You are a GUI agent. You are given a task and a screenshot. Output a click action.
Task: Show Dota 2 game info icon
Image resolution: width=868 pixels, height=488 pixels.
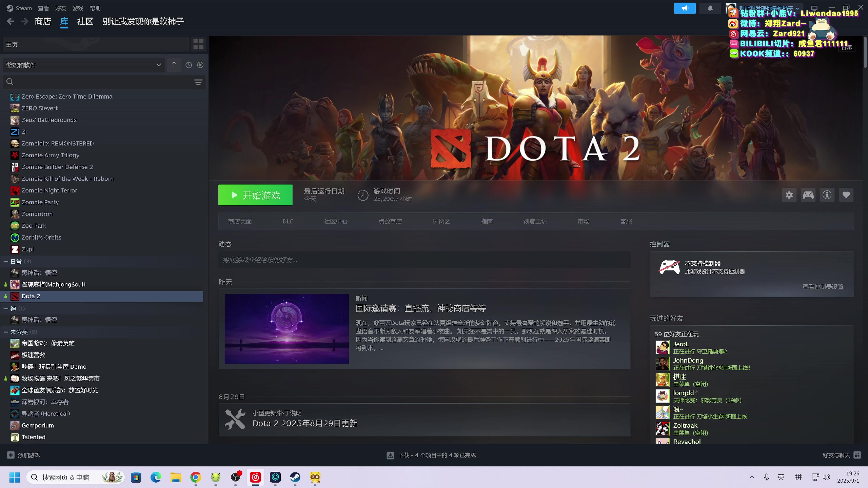[827, 195]
